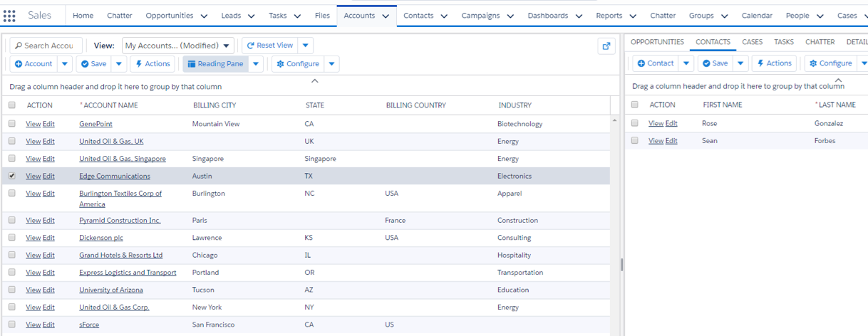The width and height of the screenshot is (868, 336).
Task: Toggle the Reading Pane button
Action: (x=215, y=63)
